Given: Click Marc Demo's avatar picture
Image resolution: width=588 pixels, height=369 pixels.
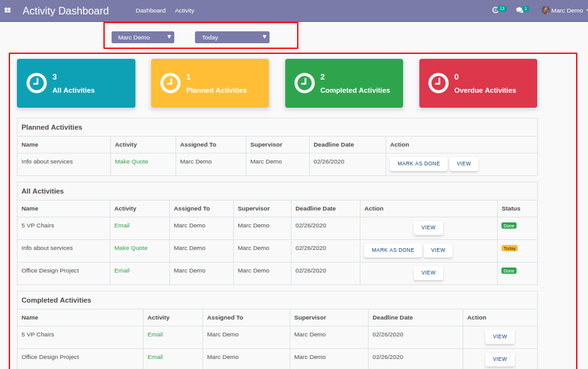Looking at the screenshot, I should coord(545,10).
